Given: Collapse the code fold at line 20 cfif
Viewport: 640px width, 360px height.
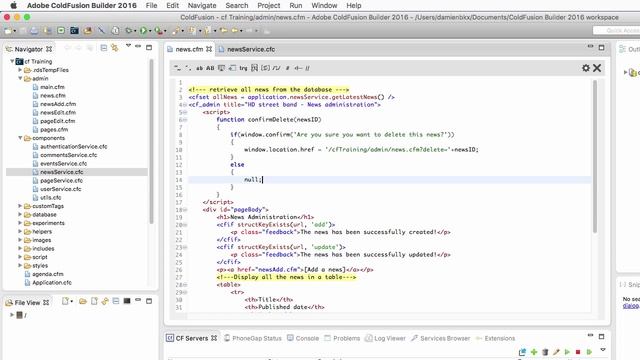Looking at the screenshot, I should coord(185,225).
